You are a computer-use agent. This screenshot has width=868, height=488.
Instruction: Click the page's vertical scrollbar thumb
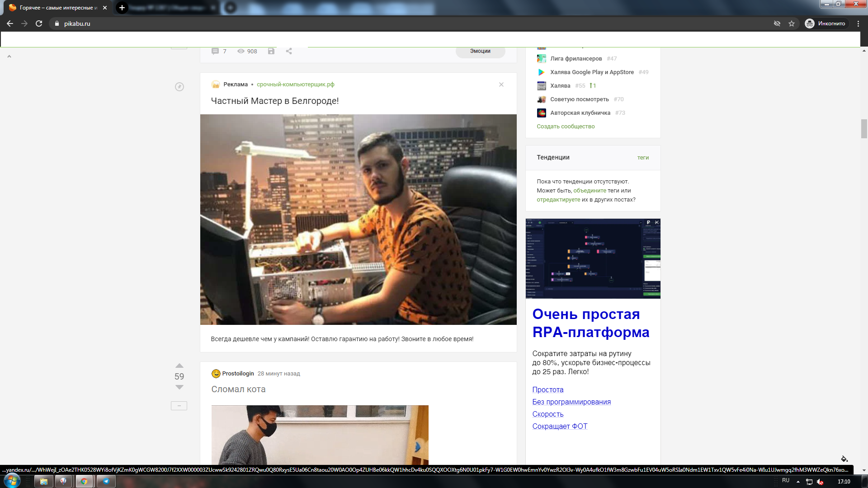click(864, 129)
